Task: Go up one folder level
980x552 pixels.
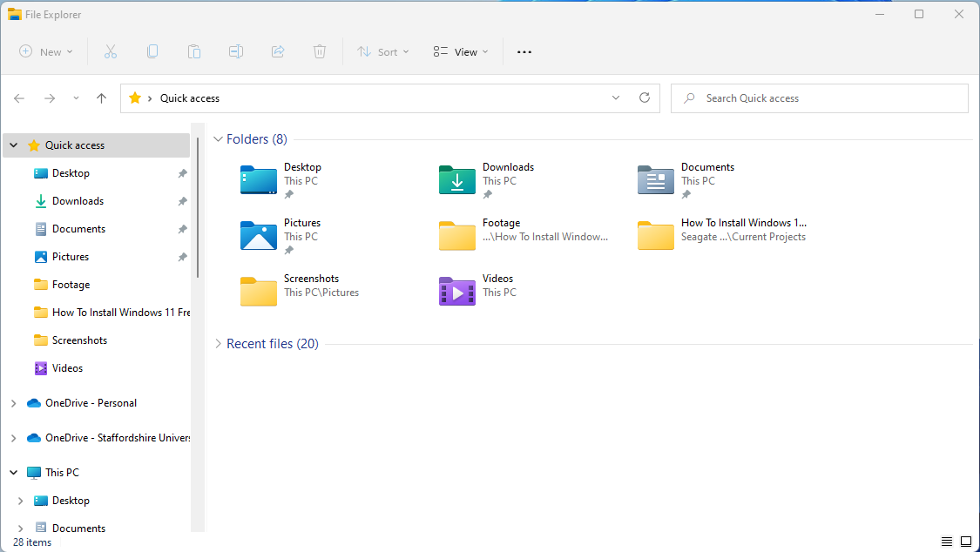Action: pos(100,98)
